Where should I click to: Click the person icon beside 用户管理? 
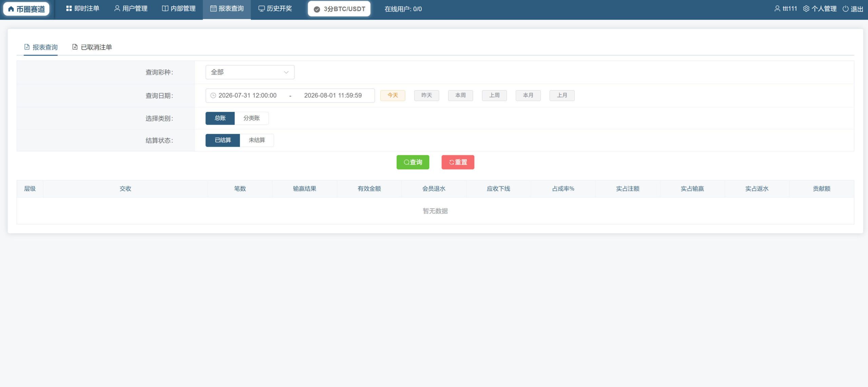(x=117, y=8)
